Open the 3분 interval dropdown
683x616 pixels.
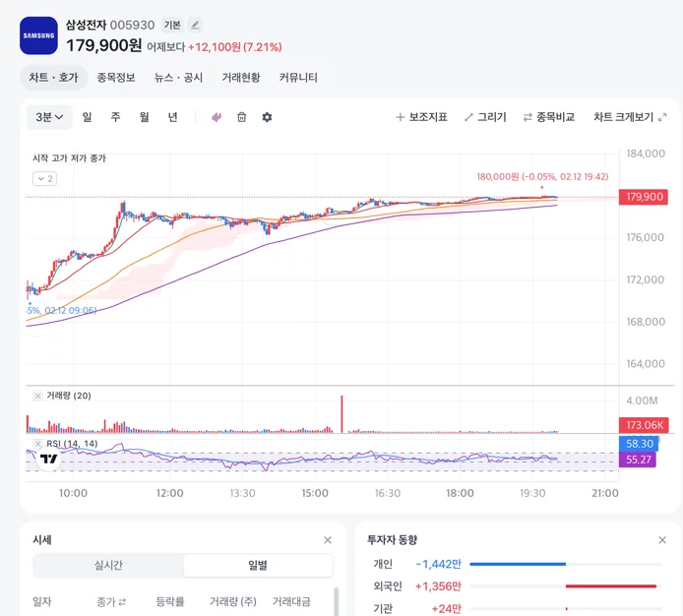click(x=49, y=117)
